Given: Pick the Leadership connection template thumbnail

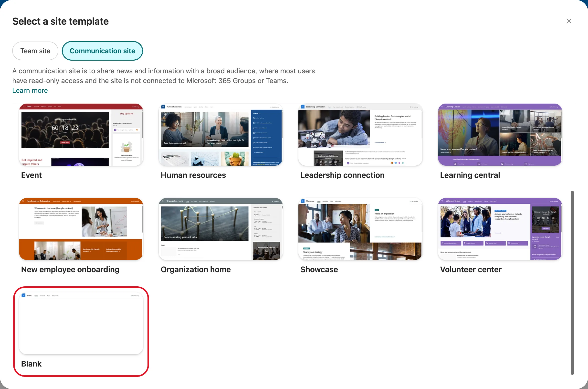Looking at the screenshot, I should [x=360, y=135].
